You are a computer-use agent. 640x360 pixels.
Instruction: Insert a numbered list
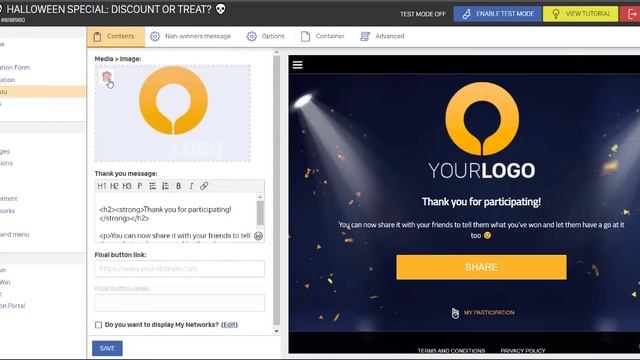click(165, 186)
